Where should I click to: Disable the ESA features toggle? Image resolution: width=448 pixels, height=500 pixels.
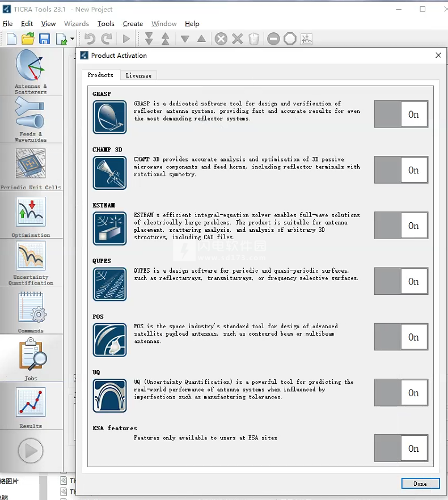(x=401, y=448)
